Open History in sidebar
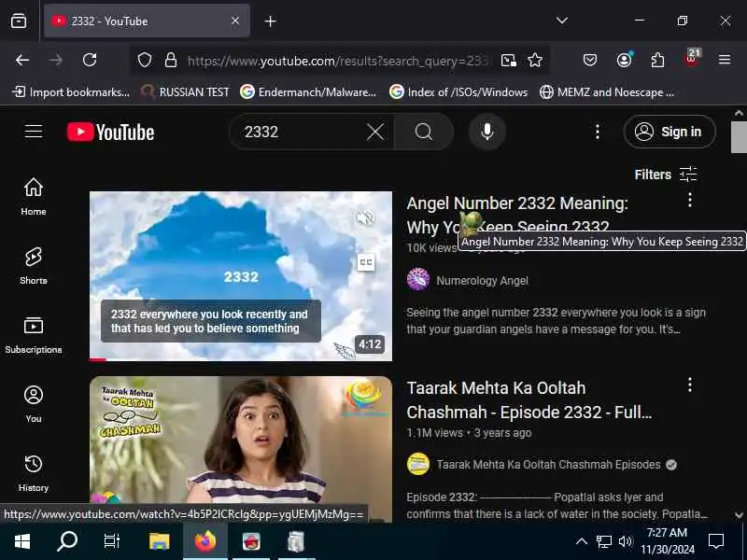 [x=34, y=473]
